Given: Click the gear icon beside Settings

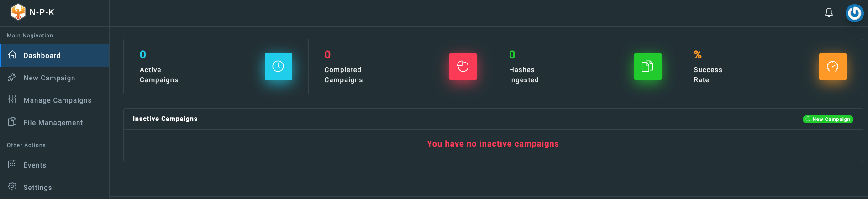Looking at the screenshot, I should (12, 187).
